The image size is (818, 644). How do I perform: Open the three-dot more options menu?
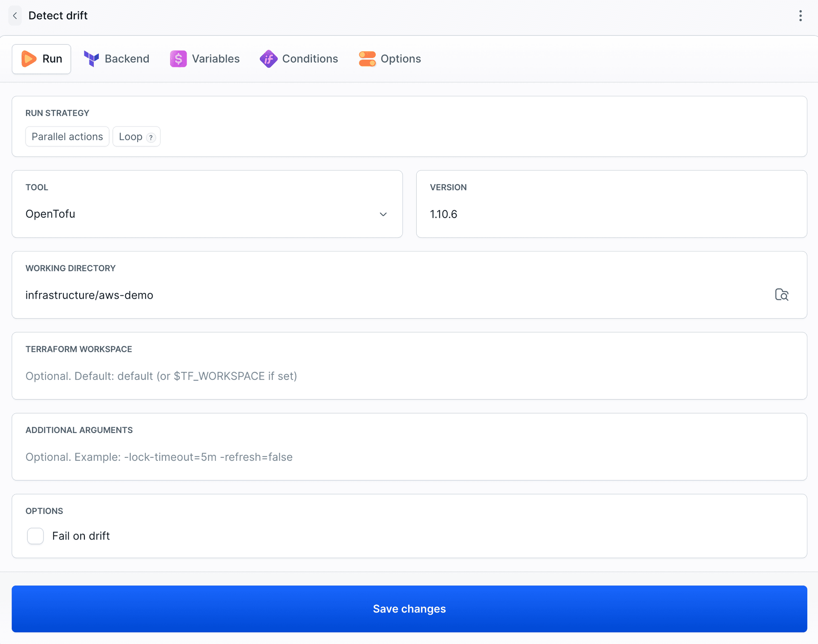(x=801, y=16)
